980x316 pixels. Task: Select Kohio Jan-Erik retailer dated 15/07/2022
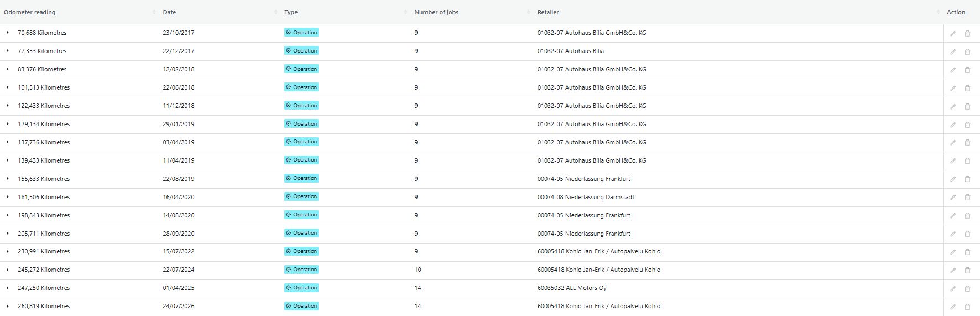[x=599, y=251]
